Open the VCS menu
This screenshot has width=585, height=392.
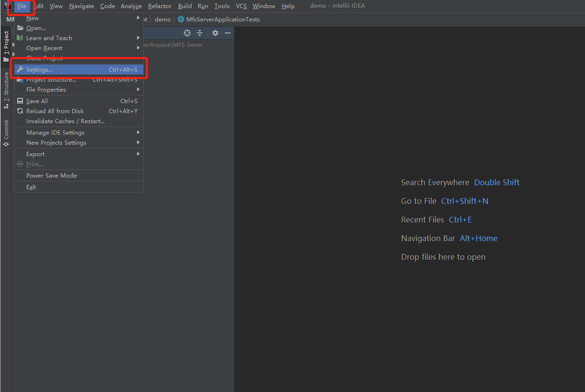point(241,6)
